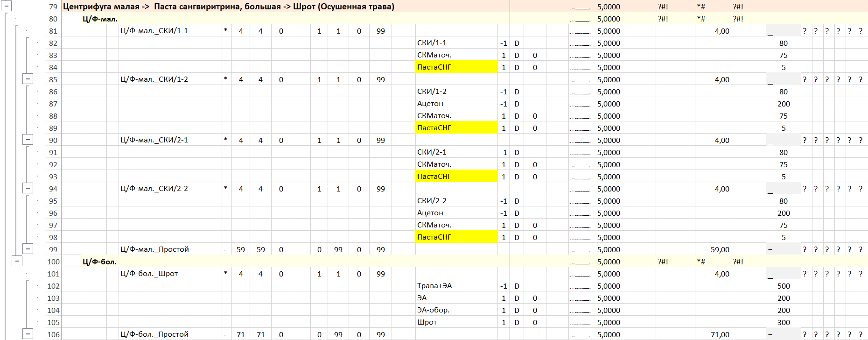Collapse the outline group at row 99
The height and width of the screenshot is (340, 868).
28,249
